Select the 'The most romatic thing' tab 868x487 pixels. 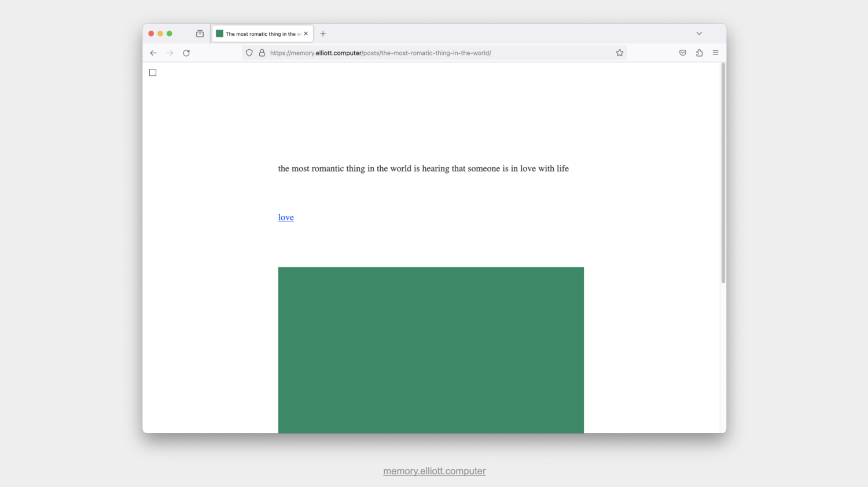[259, 34]
